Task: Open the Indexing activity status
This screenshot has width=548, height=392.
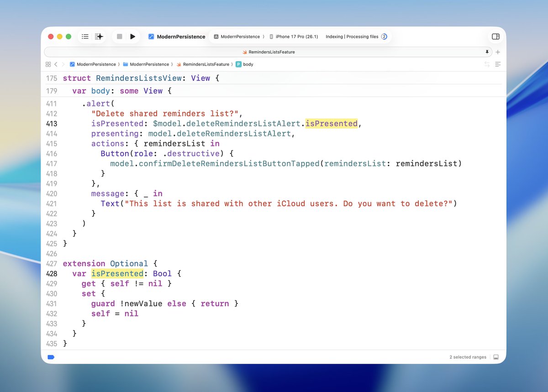Action: 352,37
